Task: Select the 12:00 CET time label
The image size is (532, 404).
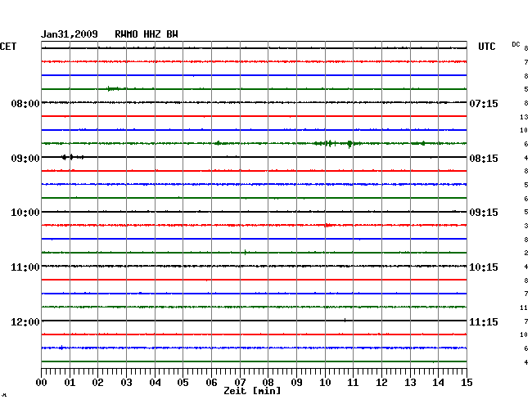Action: (25, 321)
